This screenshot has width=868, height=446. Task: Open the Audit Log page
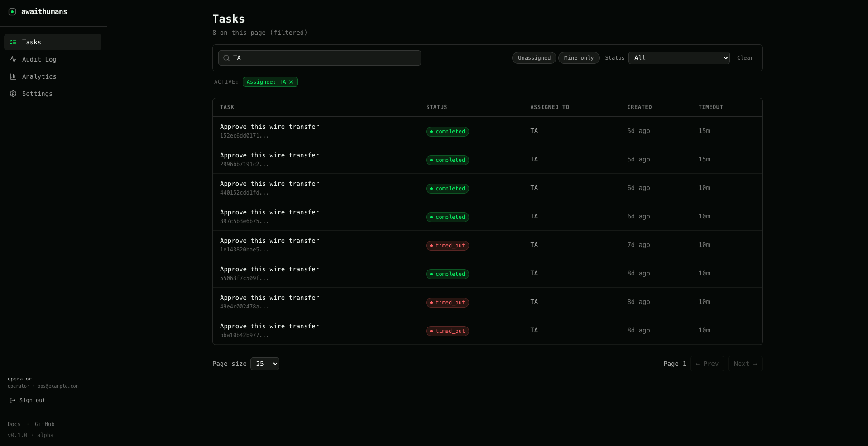(53, 59)
